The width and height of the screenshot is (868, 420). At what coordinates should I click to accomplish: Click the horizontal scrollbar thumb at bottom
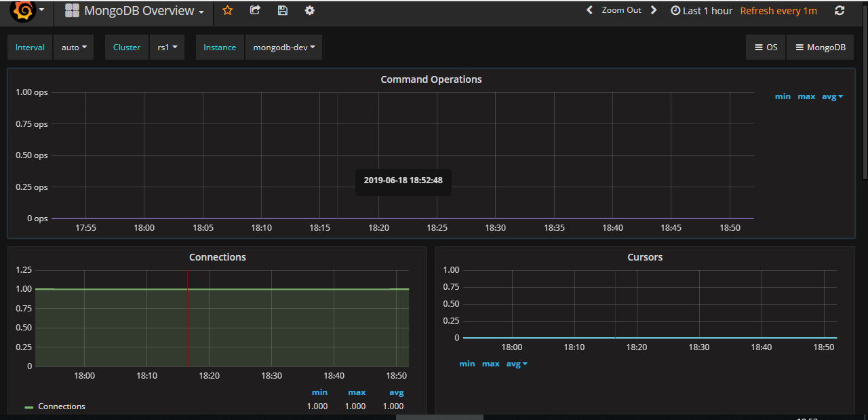[439, 417]
